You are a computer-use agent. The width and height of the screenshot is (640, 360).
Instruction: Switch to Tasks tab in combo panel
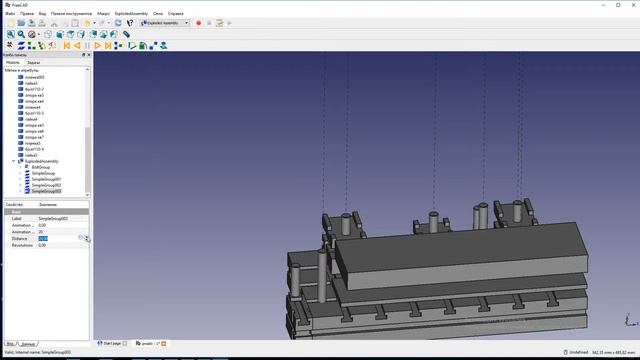[x=33, y=62]
